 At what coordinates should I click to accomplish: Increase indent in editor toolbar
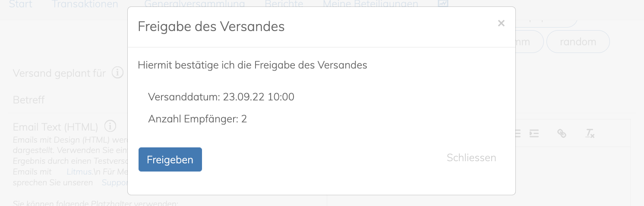(x=534, y=133)
